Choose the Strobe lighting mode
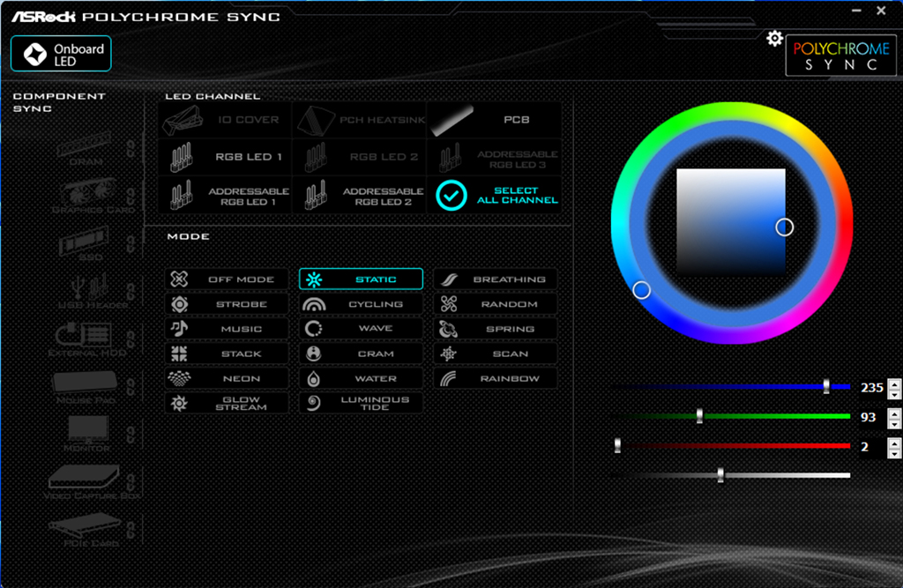 point(227,304)
